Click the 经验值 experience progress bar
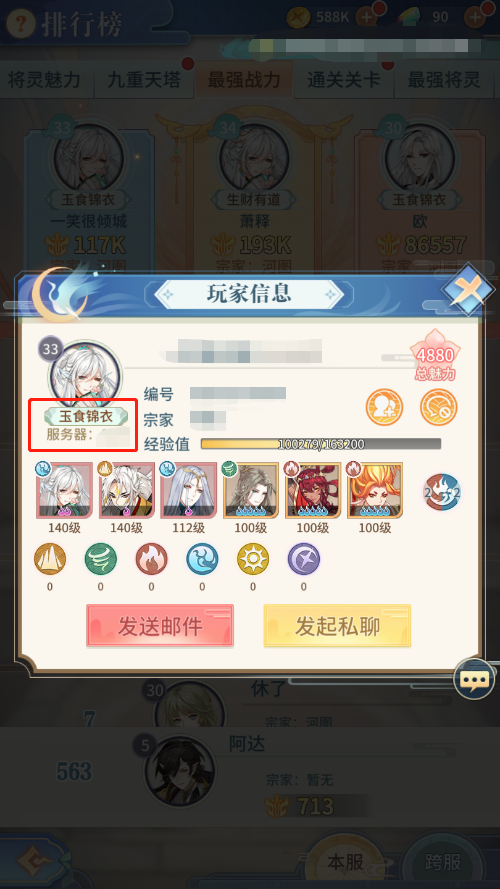This screenshot has width=500, height=889. 321,444
